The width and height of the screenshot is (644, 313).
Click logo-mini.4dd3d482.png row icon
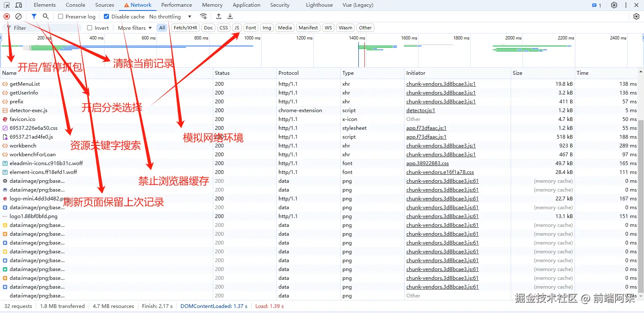click(x=5, y=199)
